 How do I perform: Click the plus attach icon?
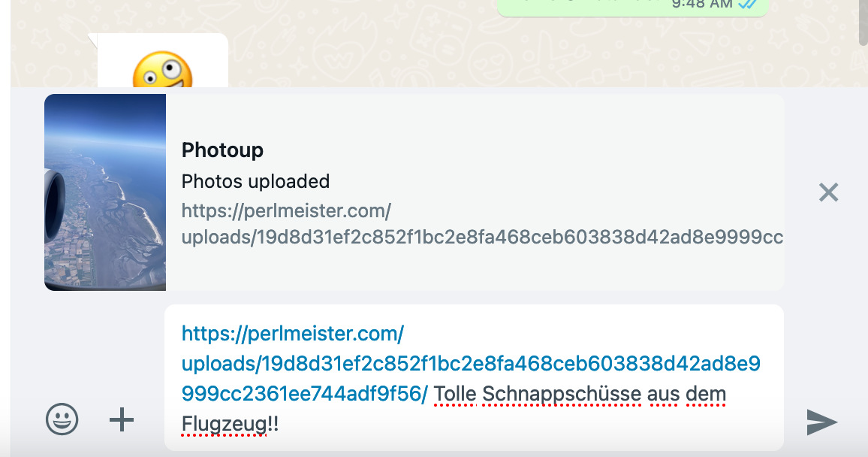click(121, 419)
